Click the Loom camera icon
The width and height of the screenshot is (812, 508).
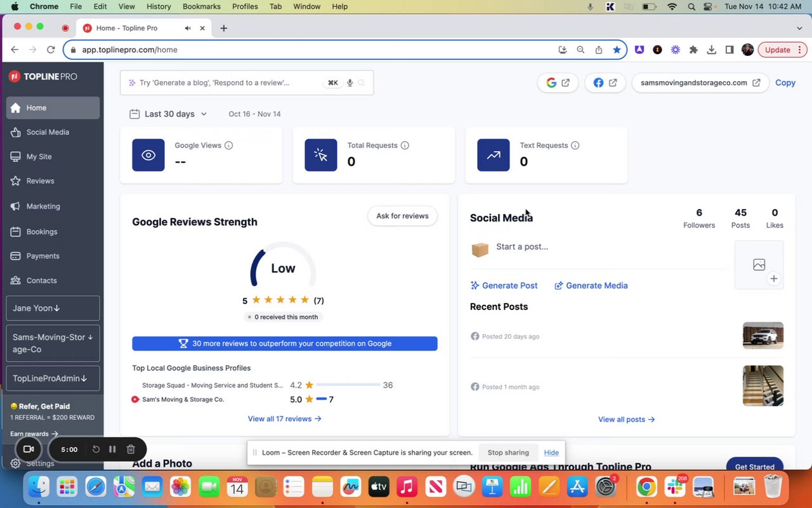pos(29,450)
